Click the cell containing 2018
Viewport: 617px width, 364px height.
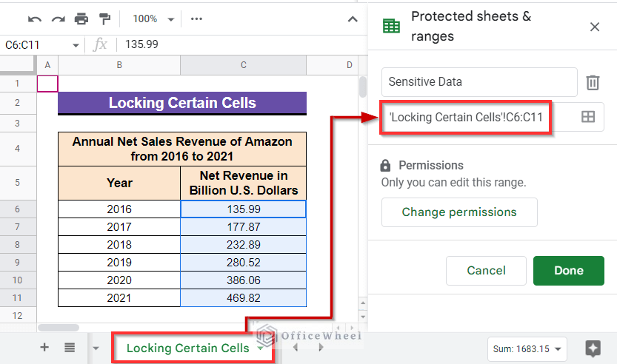coord(119,244)
